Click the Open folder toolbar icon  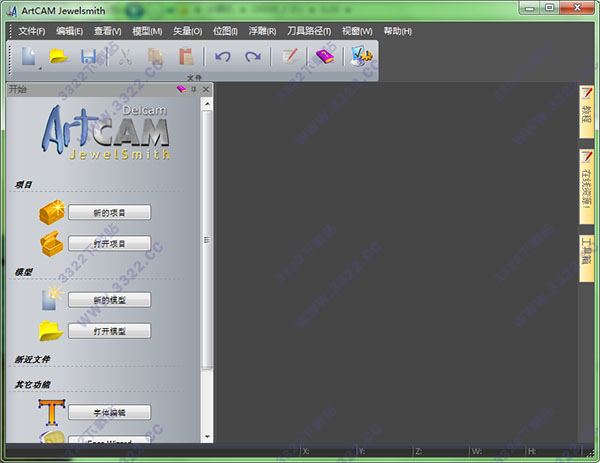click(58, 57)
